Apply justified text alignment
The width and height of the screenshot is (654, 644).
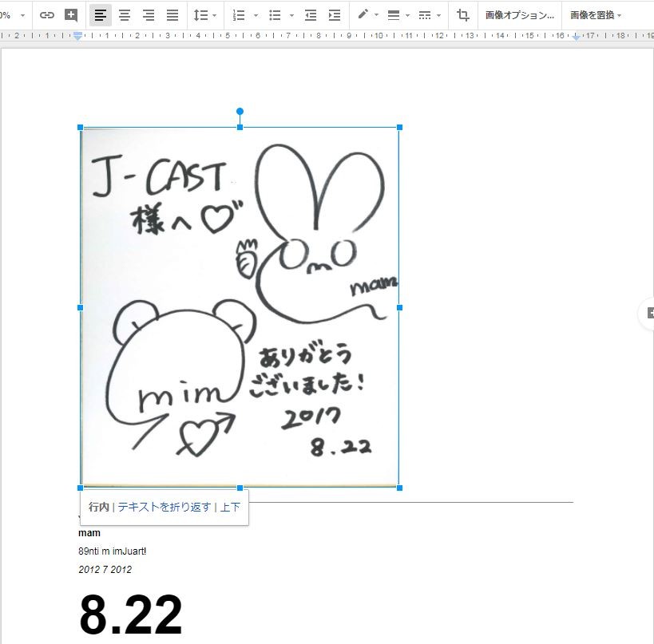point(172,15)
